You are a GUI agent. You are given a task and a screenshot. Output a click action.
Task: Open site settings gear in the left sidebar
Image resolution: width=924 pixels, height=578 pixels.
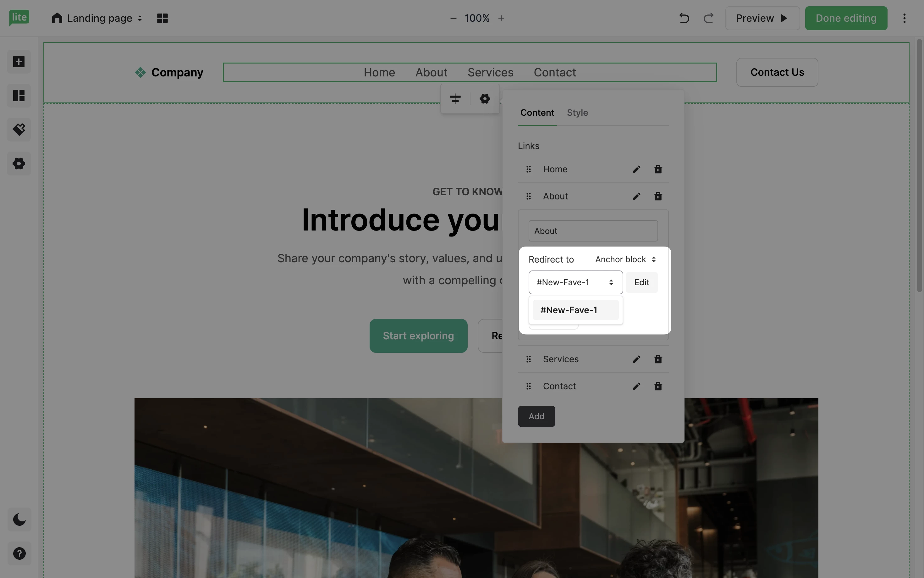click(x=19, y=164)
